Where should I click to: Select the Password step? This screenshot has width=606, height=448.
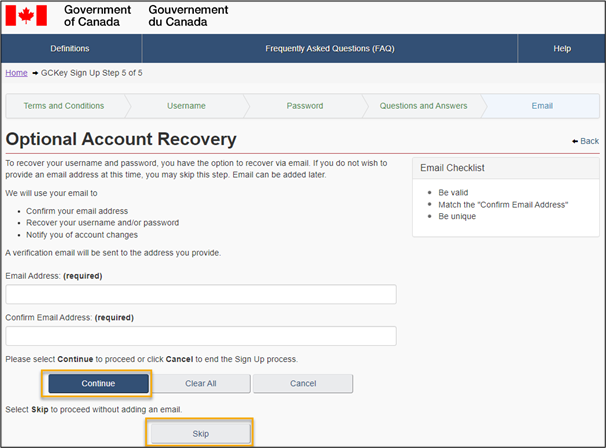click(x=305, y=106)
